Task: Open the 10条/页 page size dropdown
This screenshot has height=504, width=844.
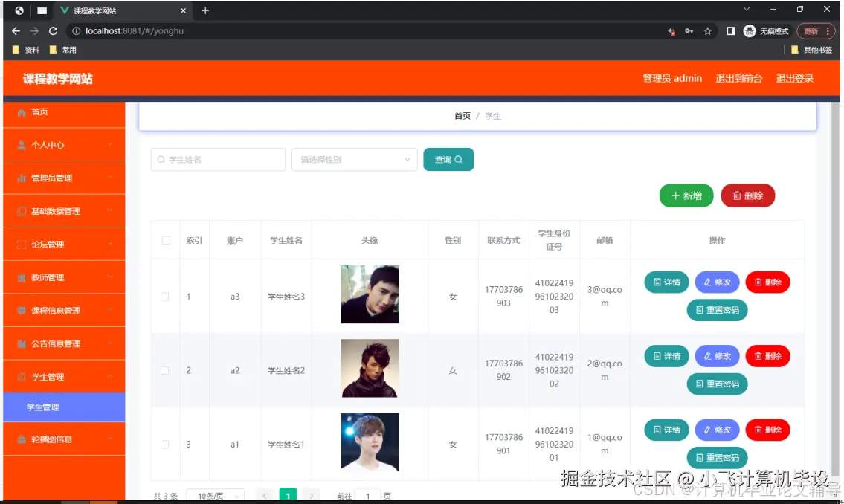Action: (x=216, y=496)
